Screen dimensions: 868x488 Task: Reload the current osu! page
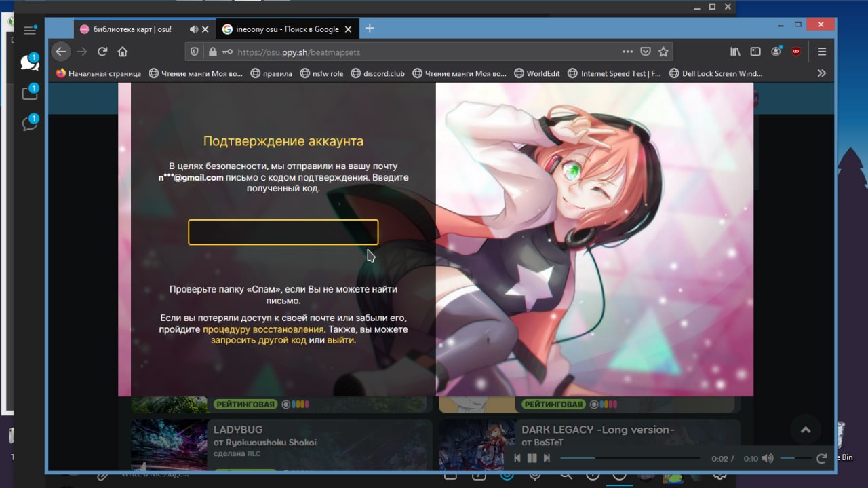102,52
